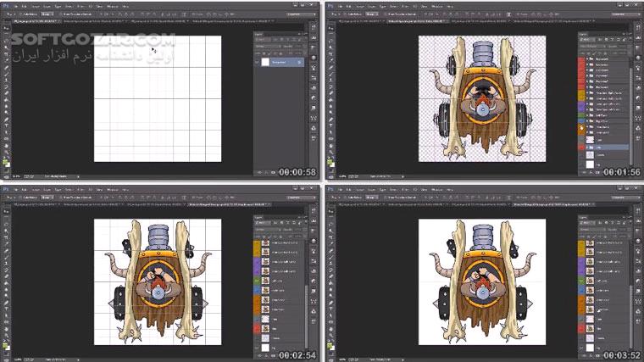The image size is (644, 362).
Task: Open the blend mode dropdown in 00:00:58 layers panel
Action: (268, 47)
